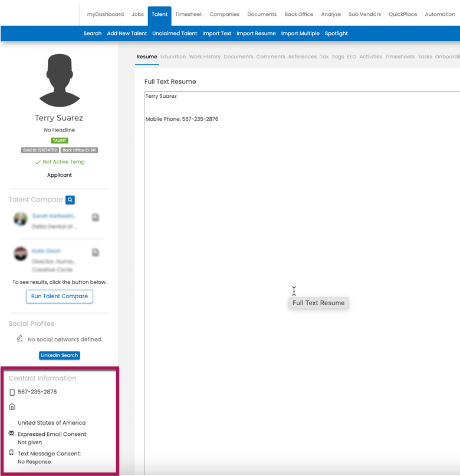The width and height of the screenshot is (460, 476).
Task: Switch to the Education tab
Action: coord(173,57)
